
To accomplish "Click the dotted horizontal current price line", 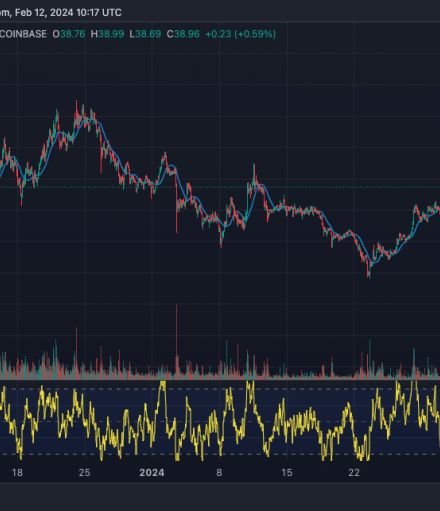I will pyautogui.click(x=220, y=187).
